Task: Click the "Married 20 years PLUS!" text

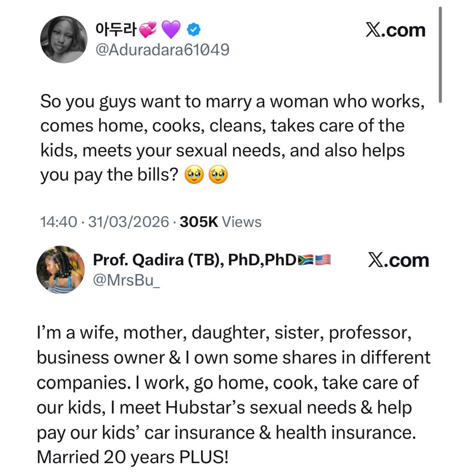Action: pyautogui.click(x=133, y=457)
